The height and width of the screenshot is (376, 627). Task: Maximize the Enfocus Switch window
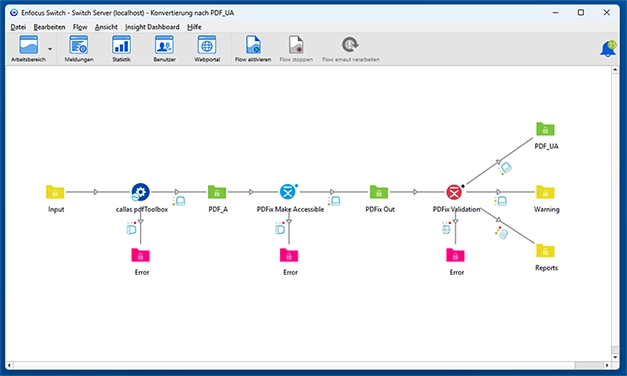pyautogui.click(x=581, y=12)
